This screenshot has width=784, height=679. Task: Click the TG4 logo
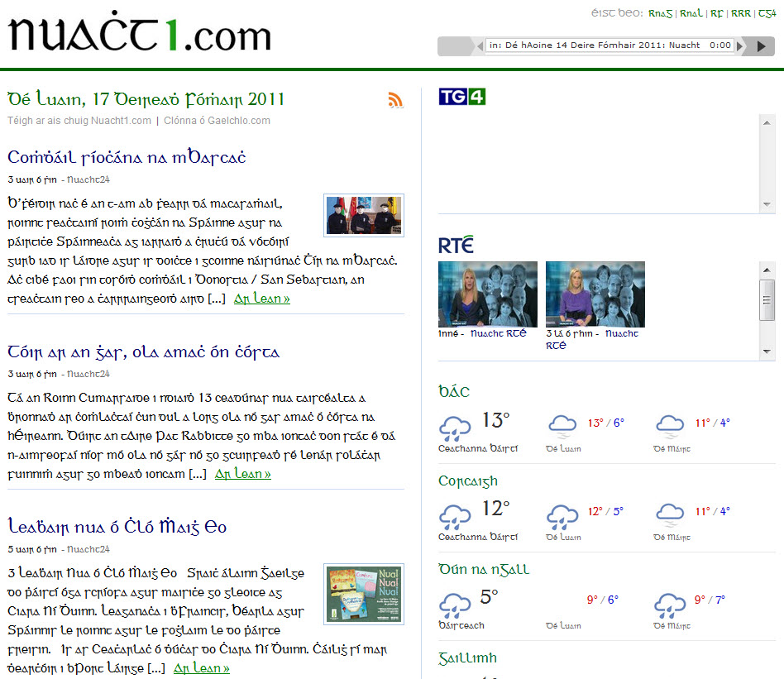tap(461, 97)
